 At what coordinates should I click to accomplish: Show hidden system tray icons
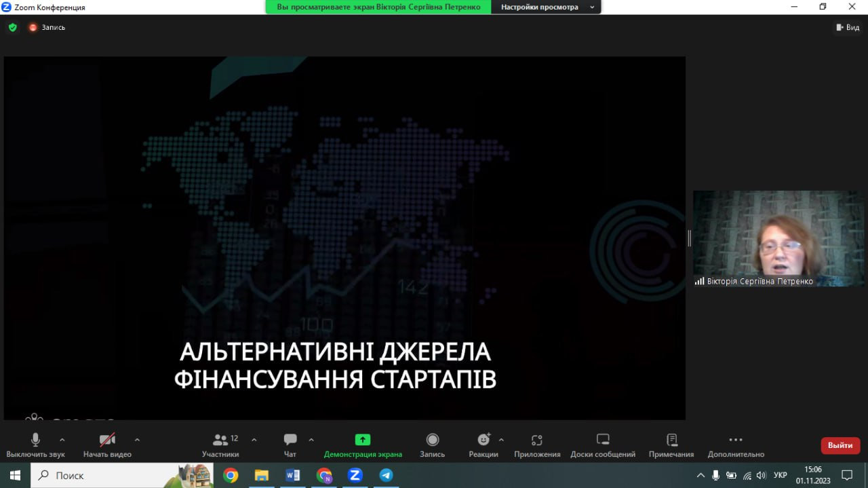[701, 475]
